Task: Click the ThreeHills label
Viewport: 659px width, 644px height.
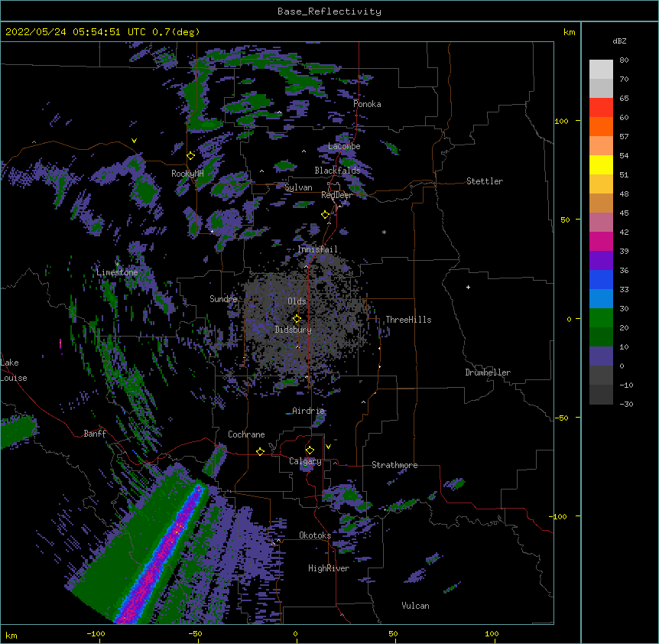Action: coord(408,320)
